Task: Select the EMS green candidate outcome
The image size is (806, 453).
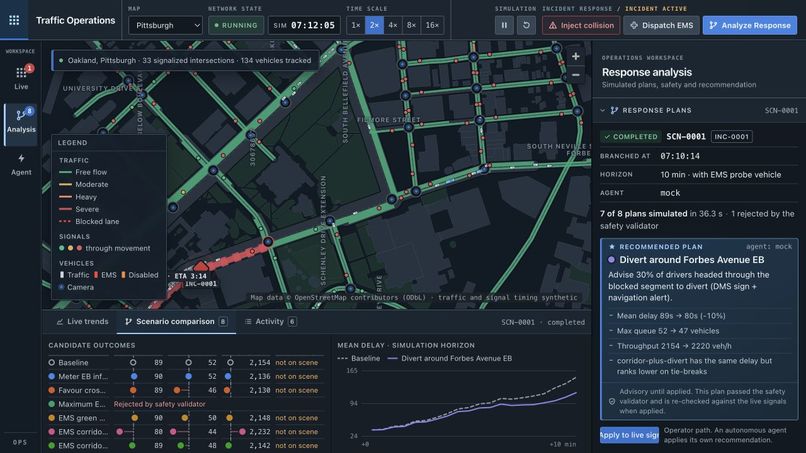Action: [186, 418]
